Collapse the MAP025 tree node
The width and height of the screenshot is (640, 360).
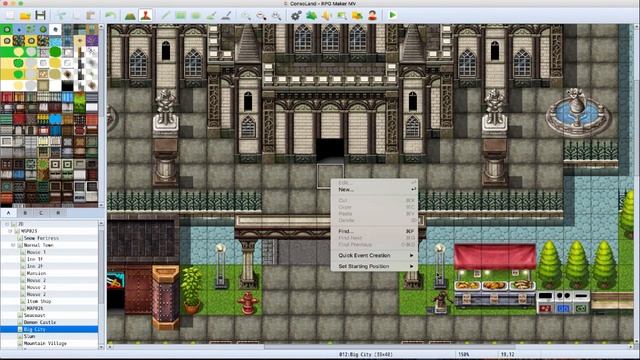tap(10, 231)
